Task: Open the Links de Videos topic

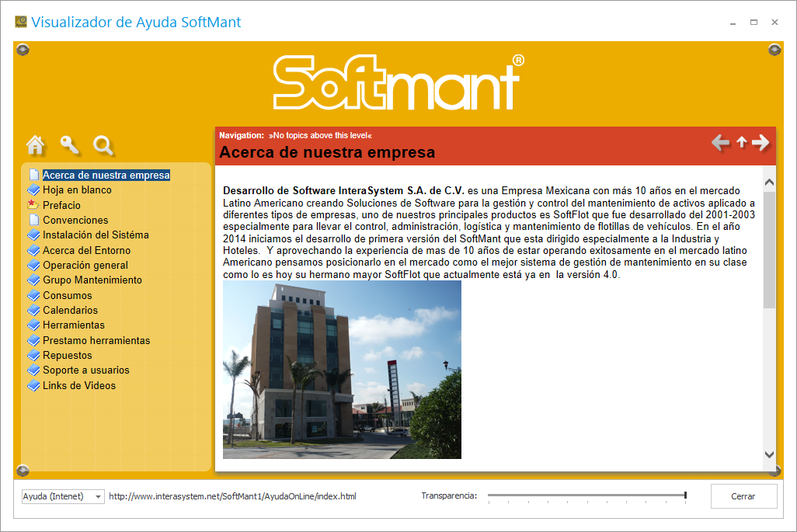Action: 78,385
